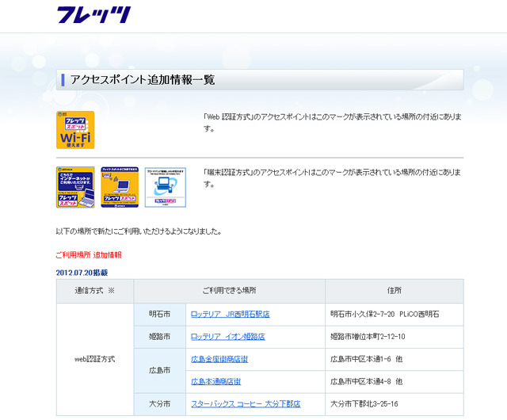The height and width of the screenshot is (420, 507).
Task: Open the ロッテリア イオン姫路店 link
Action: click(x=228, y=337)
